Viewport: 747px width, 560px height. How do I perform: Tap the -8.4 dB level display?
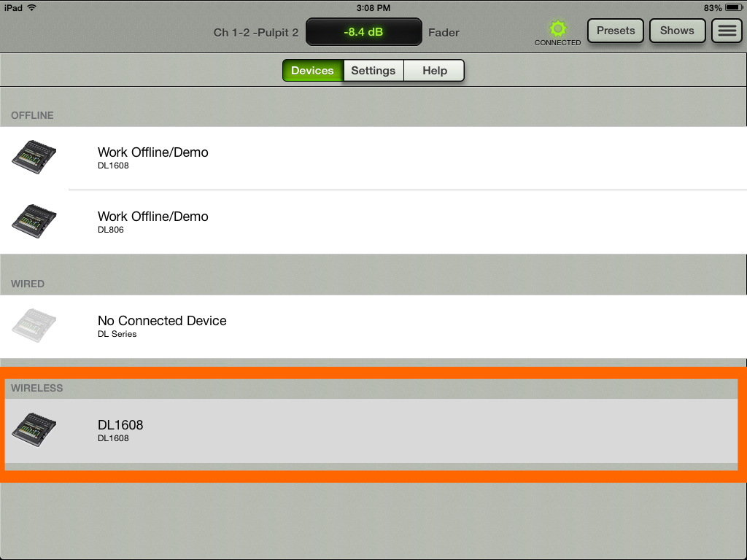[363, 32]
